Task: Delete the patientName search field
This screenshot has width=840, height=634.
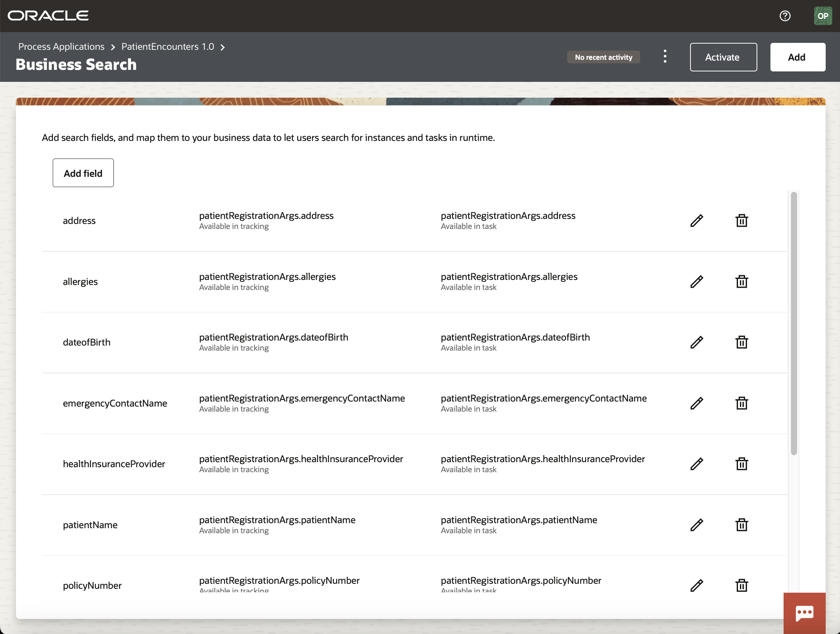Action: click(x=742, y=524)
